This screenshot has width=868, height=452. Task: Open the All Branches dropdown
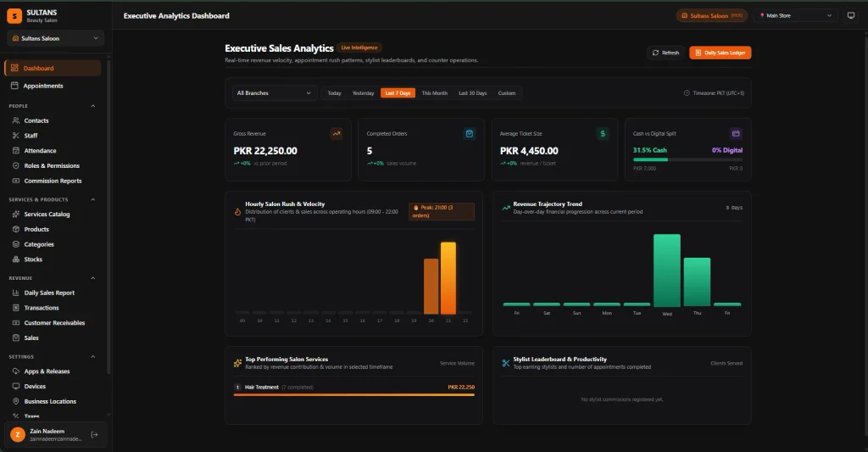pyautogui.click(x=274, y=93)
